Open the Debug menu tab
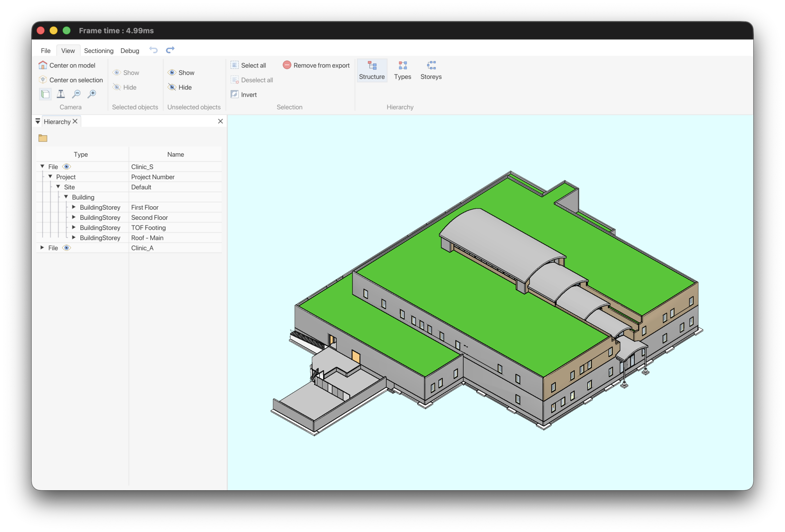Viewport: 785px width, 532px height. pos(130,51)
